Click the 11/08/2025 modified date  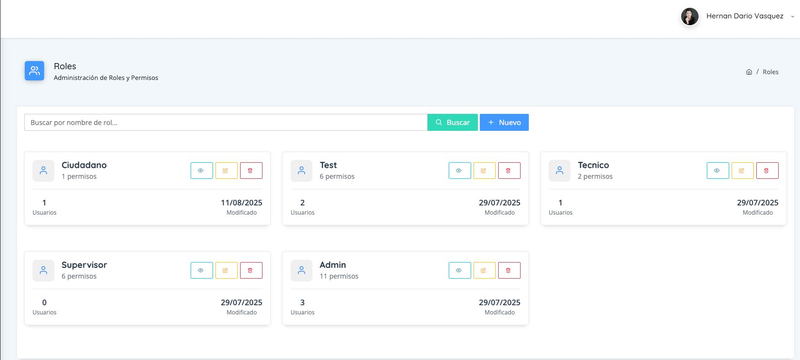click(241, 203)
